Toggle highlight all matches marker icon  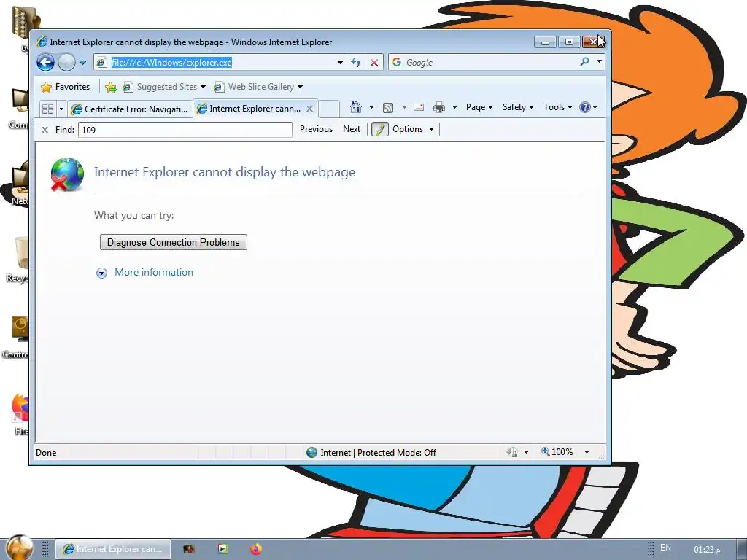point(379,129)
